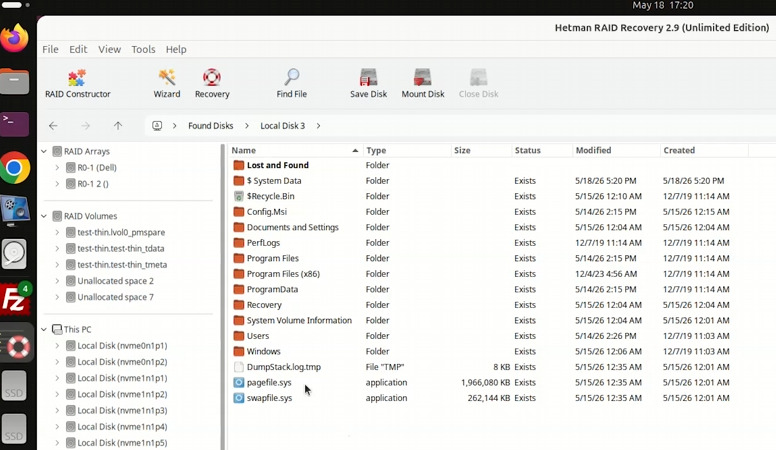Sort the list by Modified column
The image size is (776, 450).
pos(616,150)
